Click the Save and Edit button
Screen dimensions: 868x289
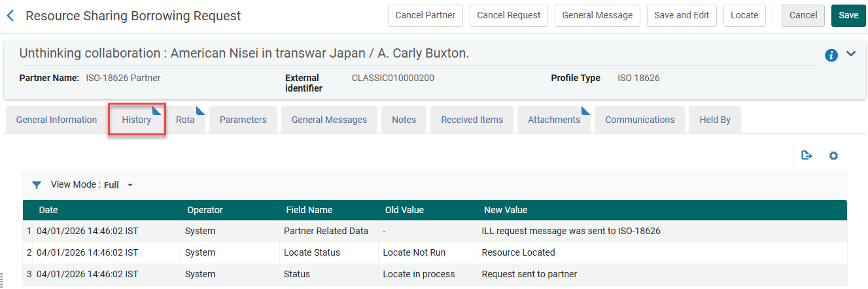(682, 16)
